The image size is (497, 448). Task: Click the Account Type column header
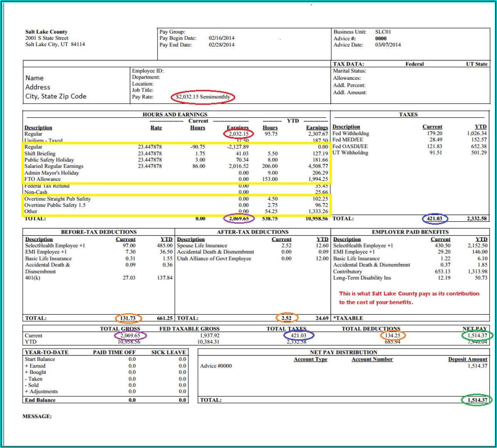click(x=310, y=359)
